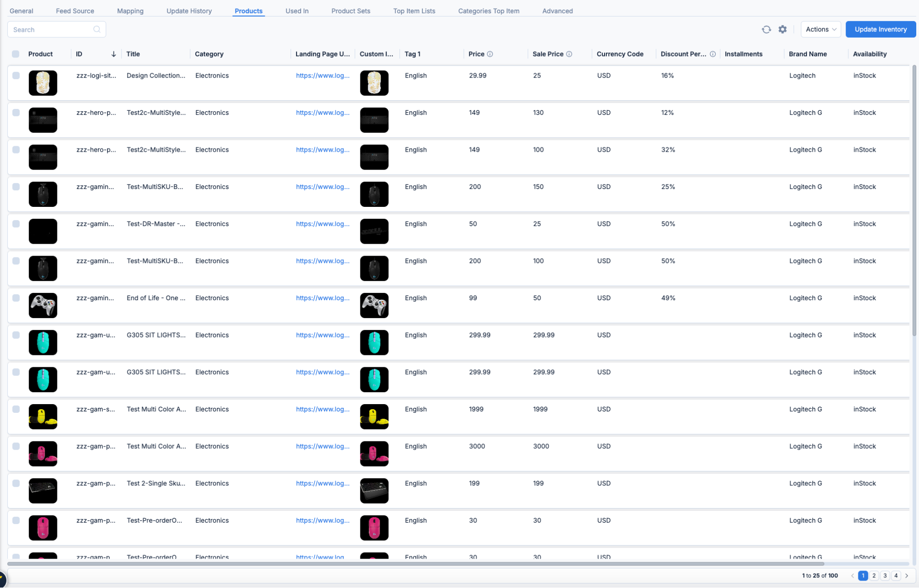Viewport: 919px width, 588px height.
Task: Select the row with sale price 130
Action: click(x=16, y=113)
